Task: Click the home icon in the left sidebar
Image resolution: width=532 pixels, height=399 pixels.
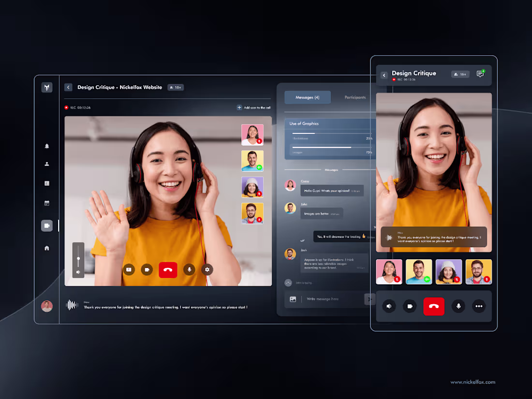Action: click(x=46, y=248)
